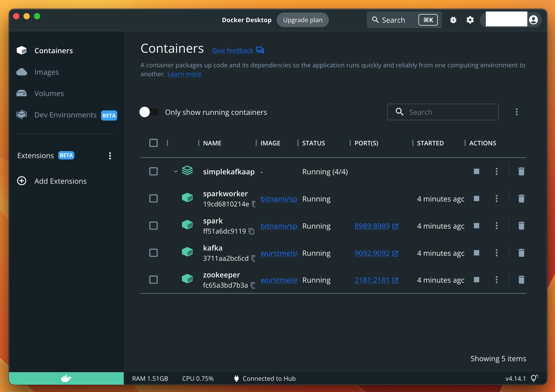Open Volumes section
Image resolution: width=555 pixels, height=392 pixels.
[x=49, y=93]
